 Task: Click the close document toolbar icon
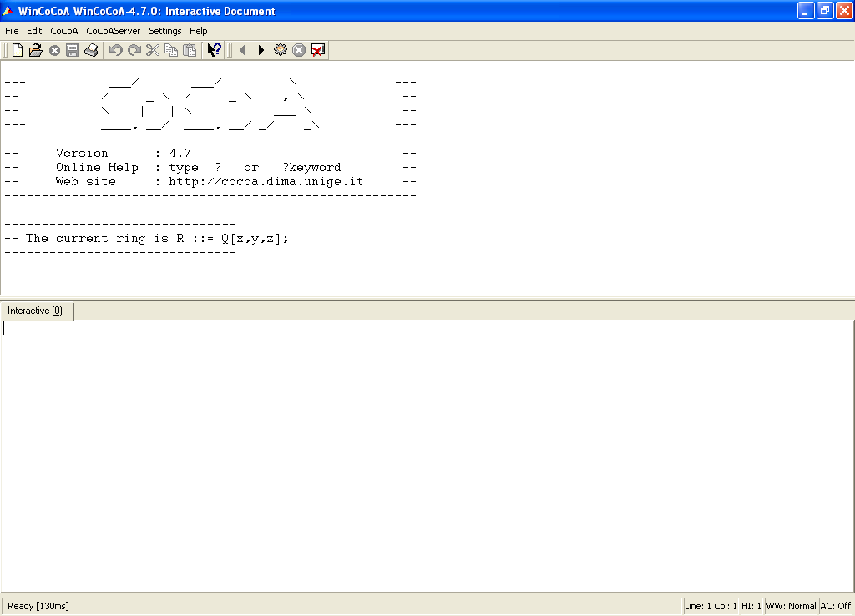(54, 51)
